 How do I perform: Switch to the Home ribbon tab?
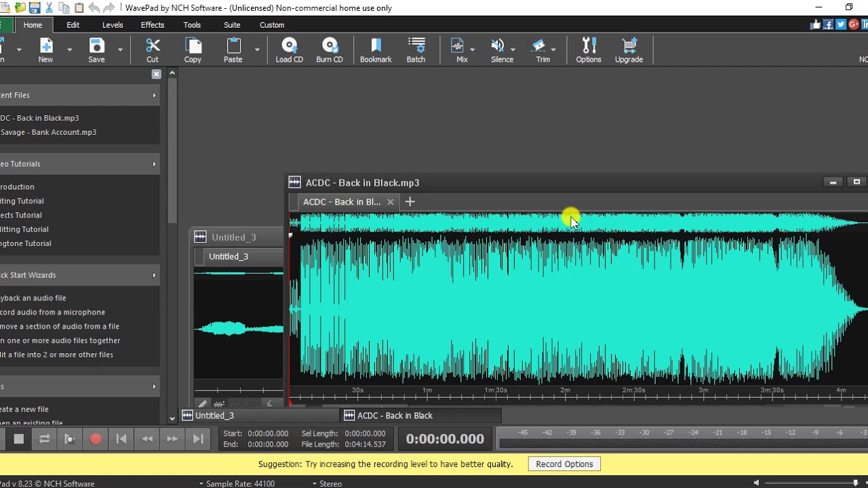tap(33, 25)
